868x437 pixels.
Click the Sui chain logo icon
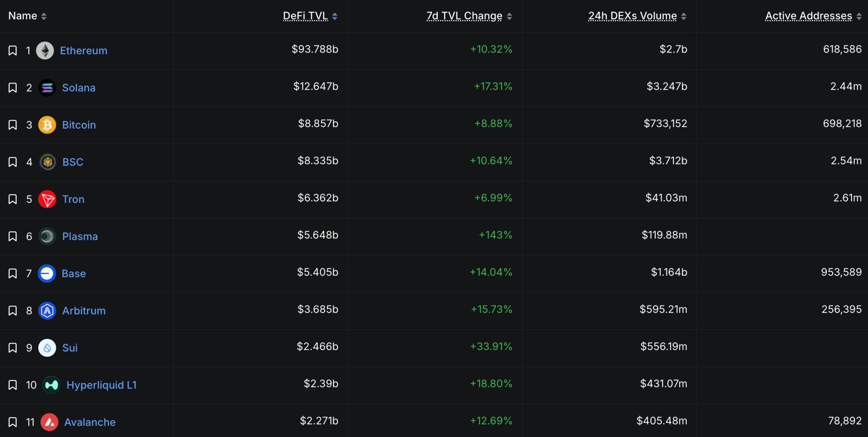point(47,348)
